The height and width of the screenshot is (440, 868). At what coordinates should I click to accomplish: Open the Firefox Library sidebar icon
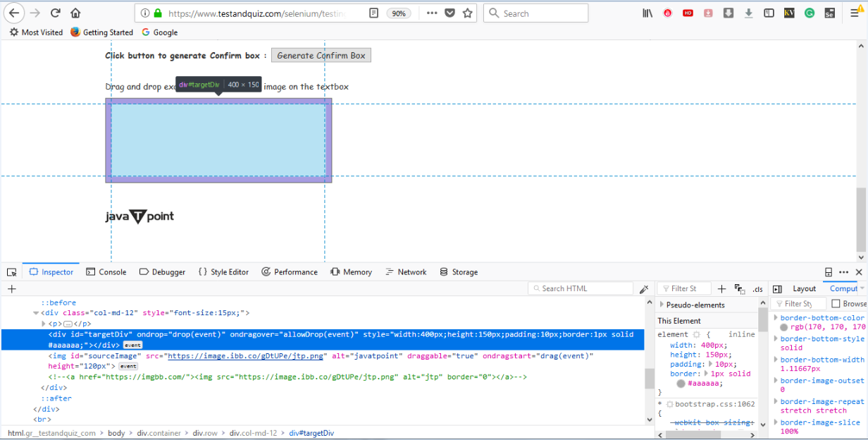tap(647, 12)
